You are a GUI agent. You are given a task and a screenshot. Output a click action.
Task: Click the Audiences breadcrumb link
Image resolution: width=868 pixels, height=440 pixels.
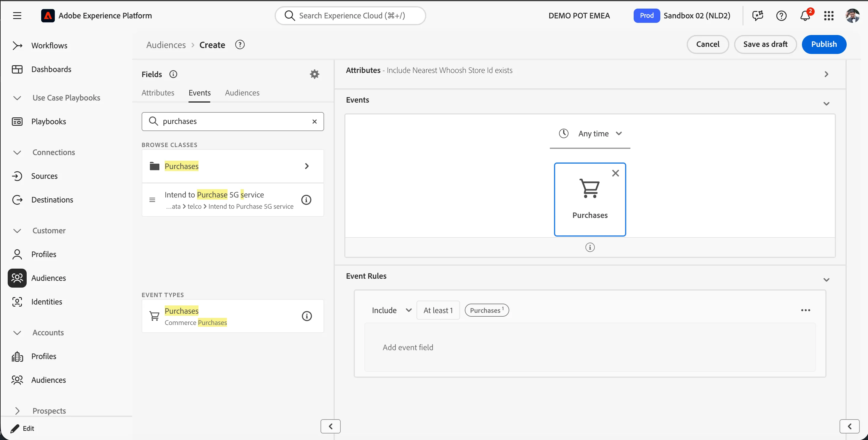tap(166, 45)
